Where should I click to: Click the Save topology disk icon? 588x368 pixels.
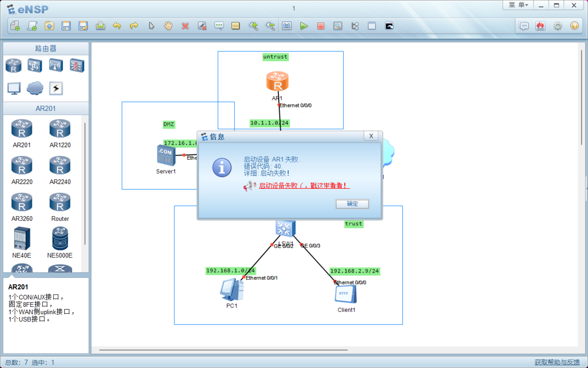coord(66,26)
